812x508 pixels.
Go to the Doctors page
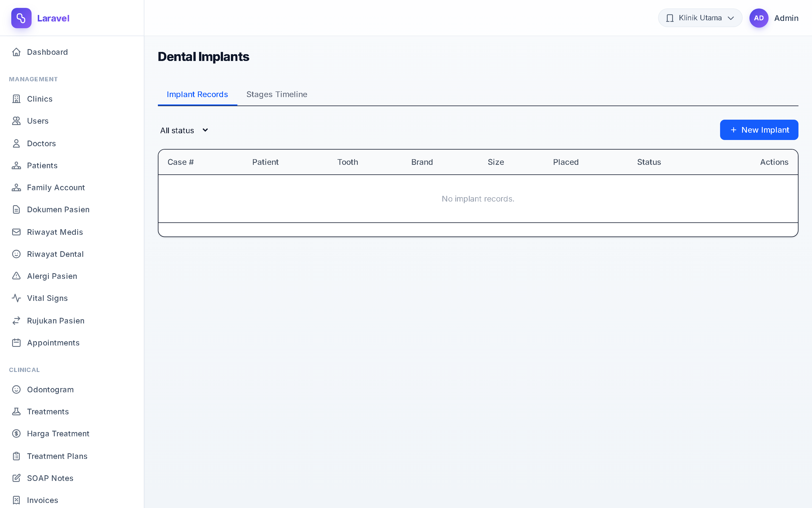point(72,143)
